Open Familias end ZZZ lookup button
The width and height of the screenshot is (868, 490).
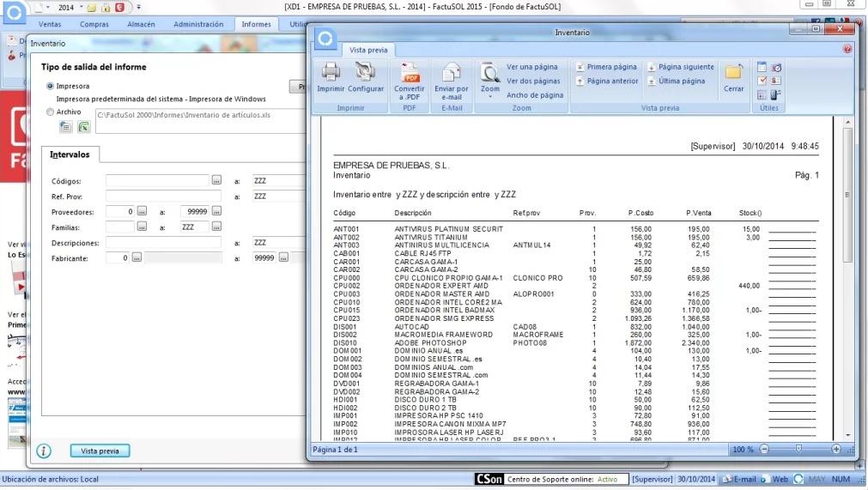tap(216, 227)
